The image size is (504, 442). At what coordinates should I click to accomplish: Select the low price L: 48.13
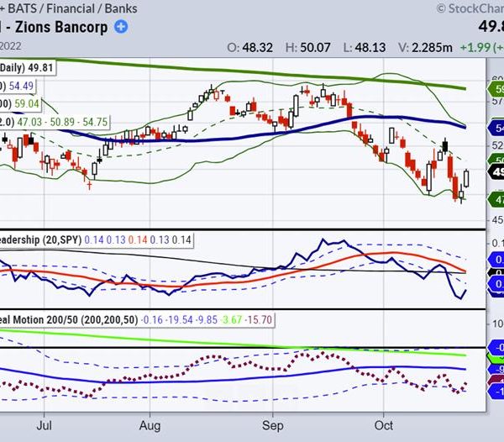coord(365,48)
